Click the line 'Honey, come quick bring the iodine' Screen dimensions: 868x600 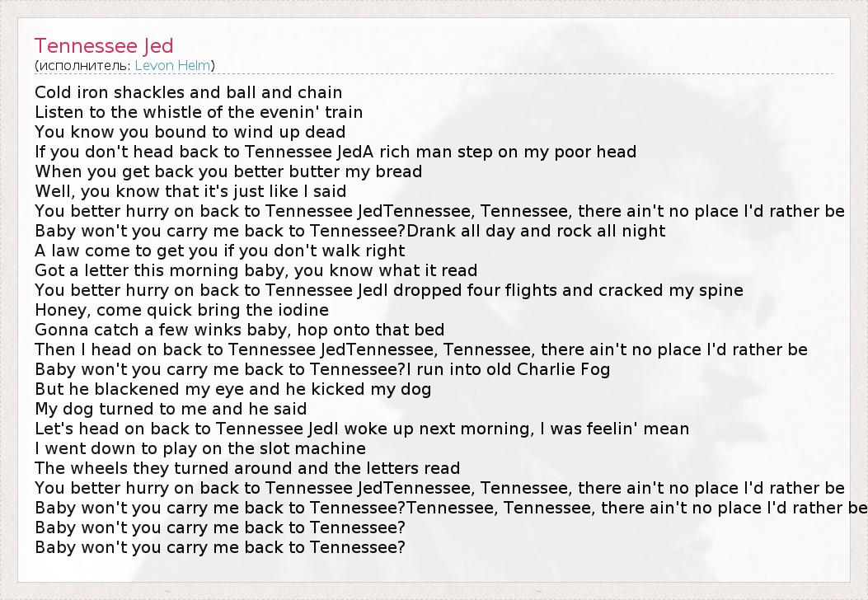[x=181, y=310]
